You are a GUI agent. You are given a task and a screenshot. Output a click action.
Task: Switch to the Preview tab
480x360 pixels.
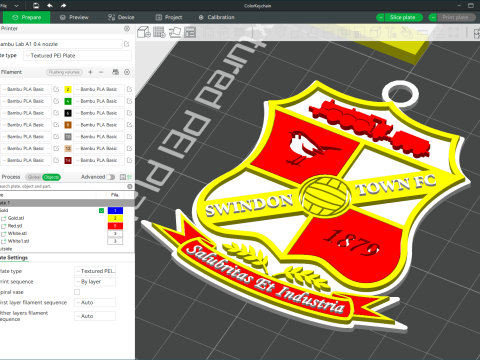(74, 17)
